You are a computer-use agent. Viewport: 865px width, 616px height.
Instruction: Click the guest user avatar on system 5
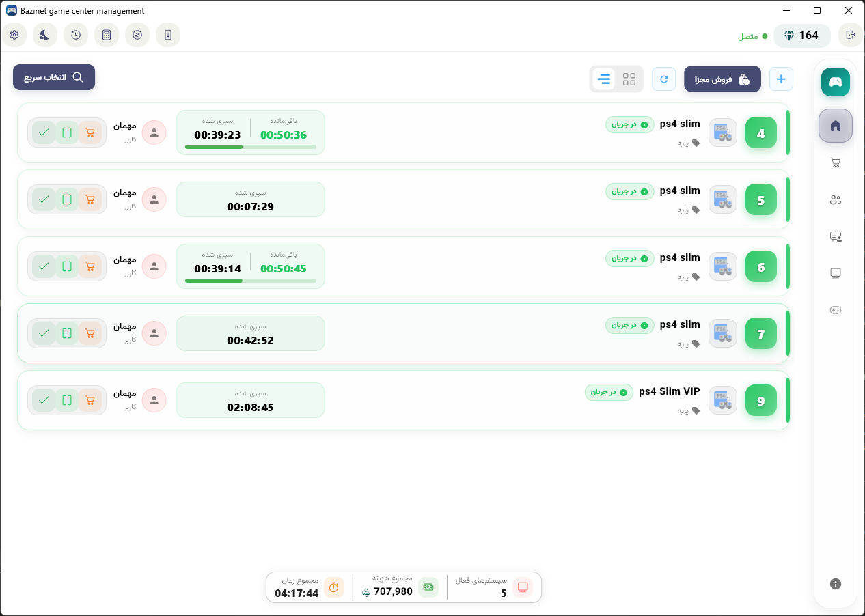[x=154, y=199]
